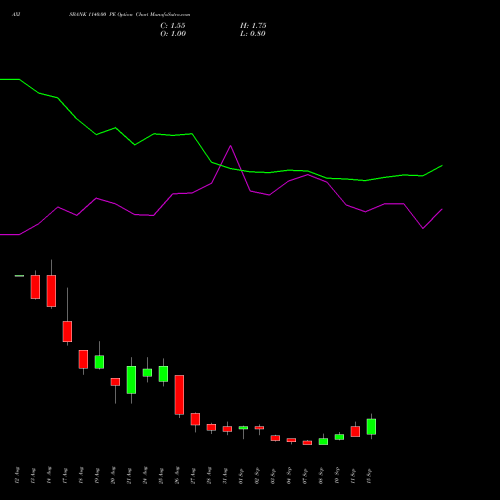Click the 26 Aug date label

click(x=177, y=476)
